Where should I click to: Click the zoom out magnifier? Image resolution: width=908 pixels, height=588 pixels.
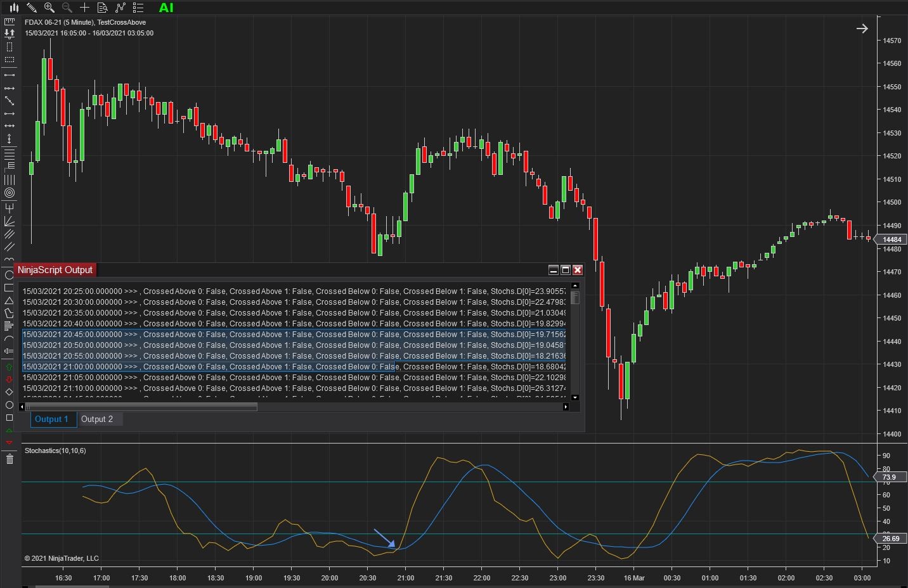pyautogui.click(x=67, y=8)
